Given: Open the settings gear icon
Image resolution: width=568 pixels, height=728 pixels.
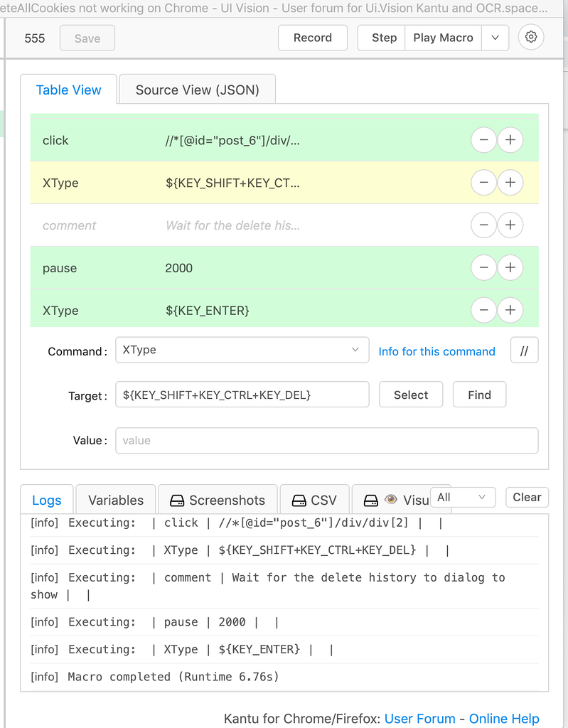Looking at the screenshot, I should [530, 37].
